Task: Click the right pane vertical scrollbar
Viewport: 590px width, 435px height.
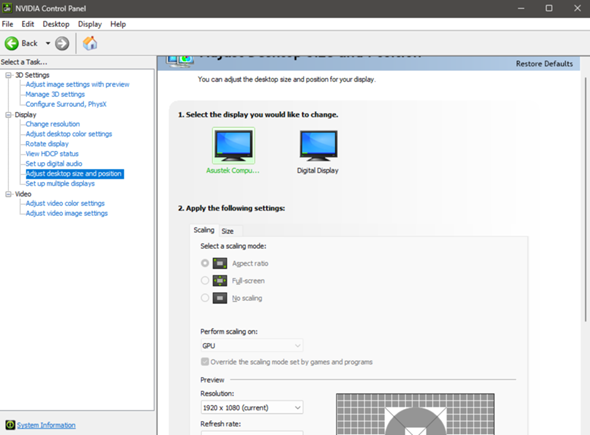Action: (x=585, y=199)
